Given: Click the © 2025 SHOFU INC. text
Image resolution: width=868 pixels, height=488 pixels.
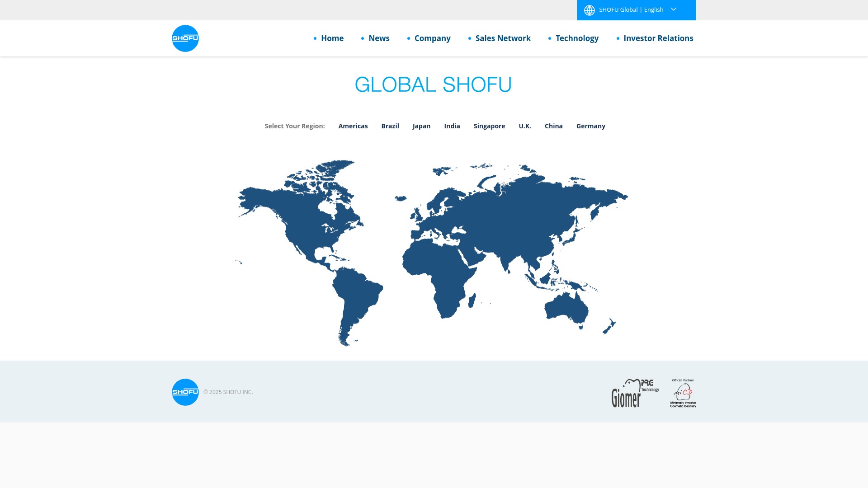Looking at the screenshot, I should pos(228,392).
